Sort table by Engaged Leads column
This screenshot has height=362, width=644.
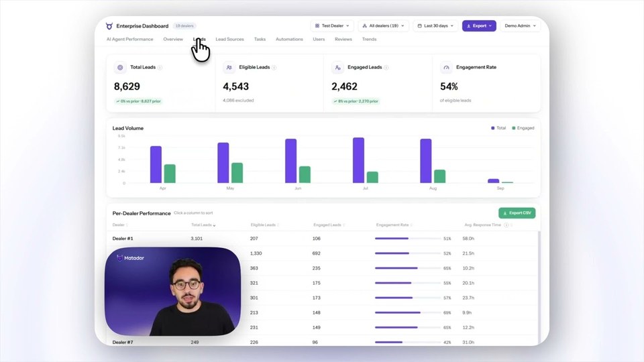[329, 225]
